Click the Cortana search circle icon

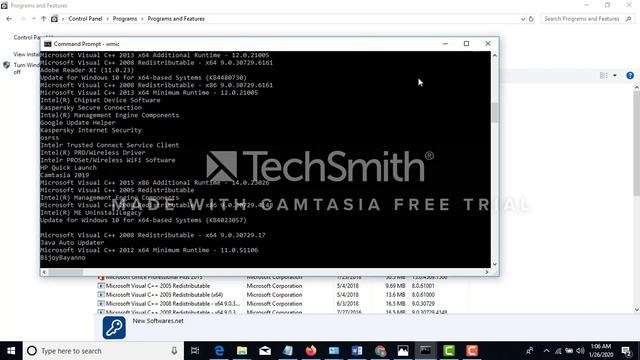[x=32, y=351]
